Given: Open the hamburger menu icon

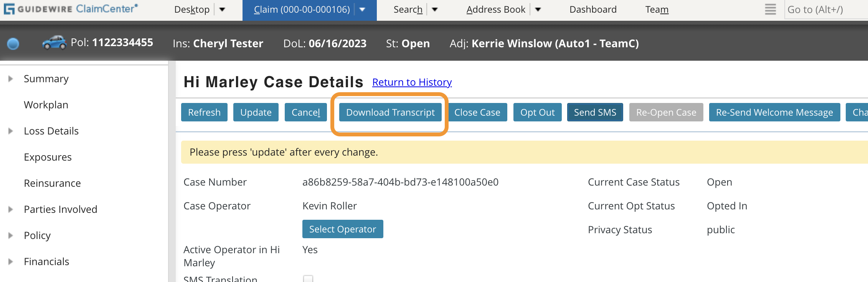Looking at the screenshot, I should (770, 9).
